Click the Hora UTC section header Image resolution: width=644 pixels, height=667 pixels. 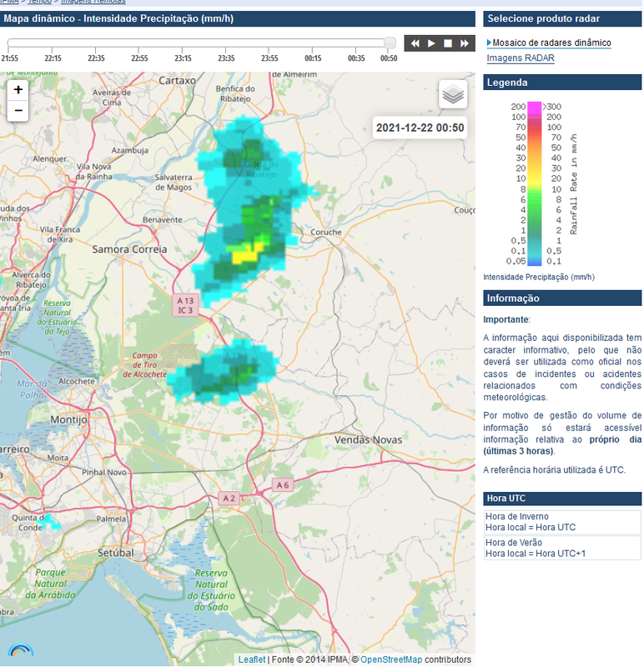pyautogui.click(x=562, y=499)
